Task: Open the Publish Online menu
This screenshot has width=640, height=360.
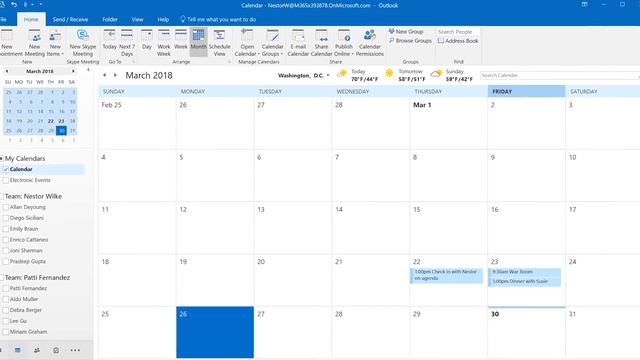Action: (344, 43)
